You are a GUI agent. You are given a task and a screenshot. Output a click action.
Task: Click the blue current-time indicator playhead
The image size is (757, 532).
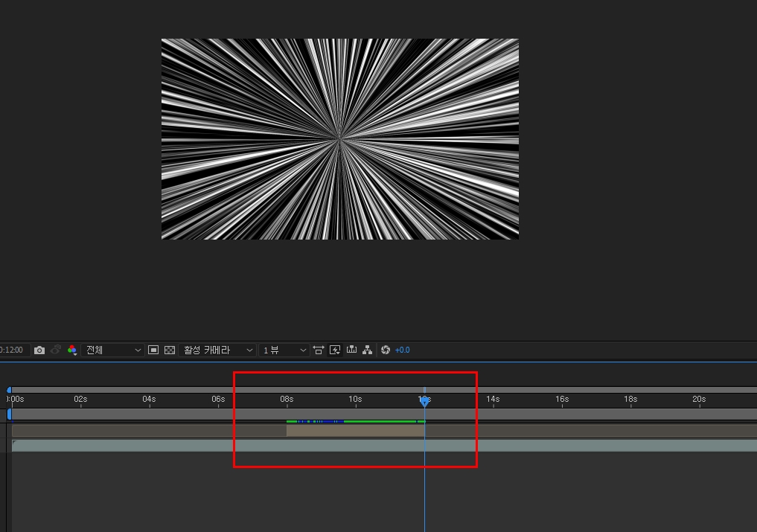(x=424, y=402)
